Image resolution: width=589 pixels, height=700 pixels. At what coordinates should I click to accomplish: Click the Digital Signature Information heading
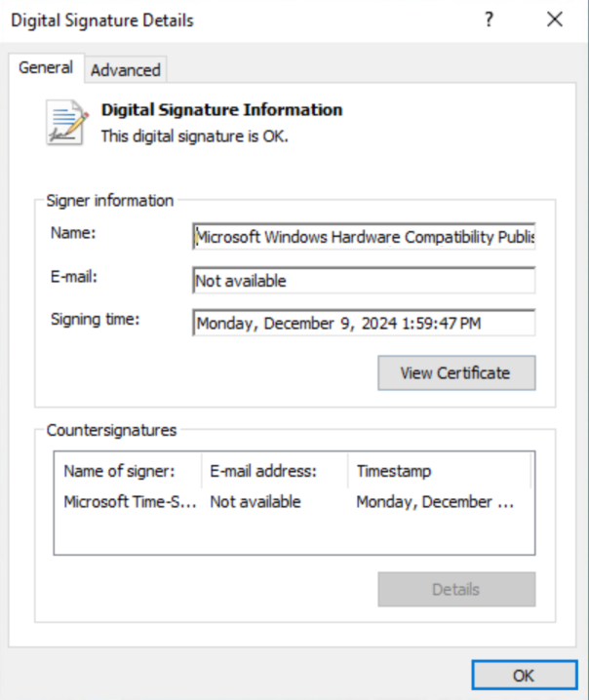pos(222,110)
